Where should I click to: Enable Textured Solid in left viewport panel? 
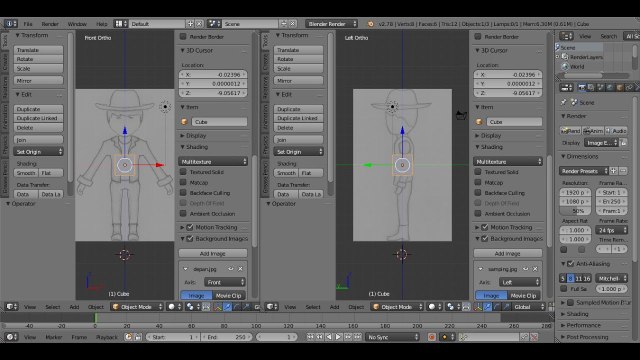click(x=183, y=172)
